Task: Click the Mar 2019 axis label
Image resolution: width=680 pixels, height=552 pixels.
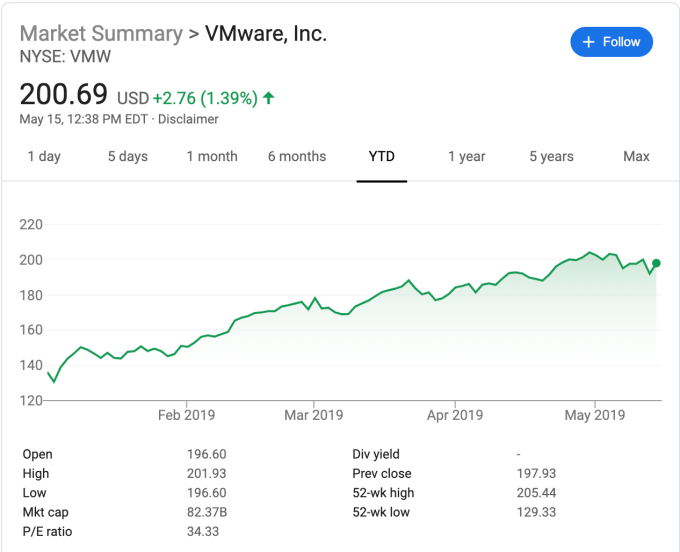Action: pos(313,415)
